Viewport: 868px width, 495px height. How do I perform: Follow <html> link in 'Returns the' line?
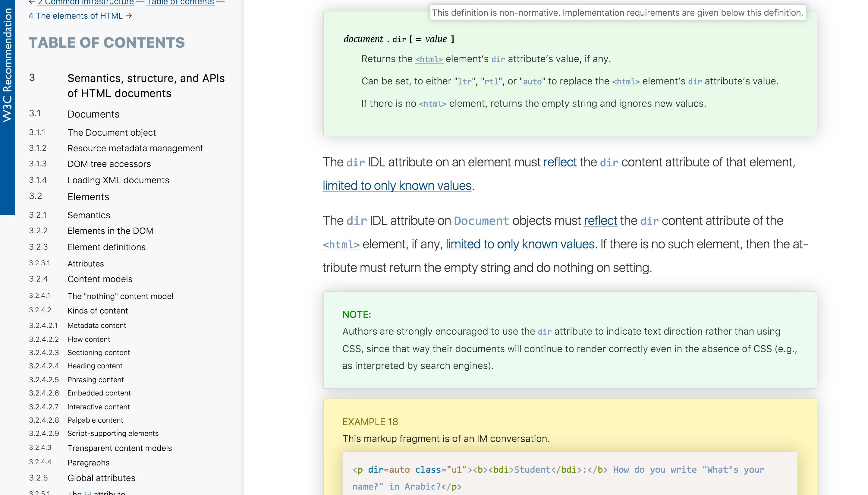pos(429,59)
